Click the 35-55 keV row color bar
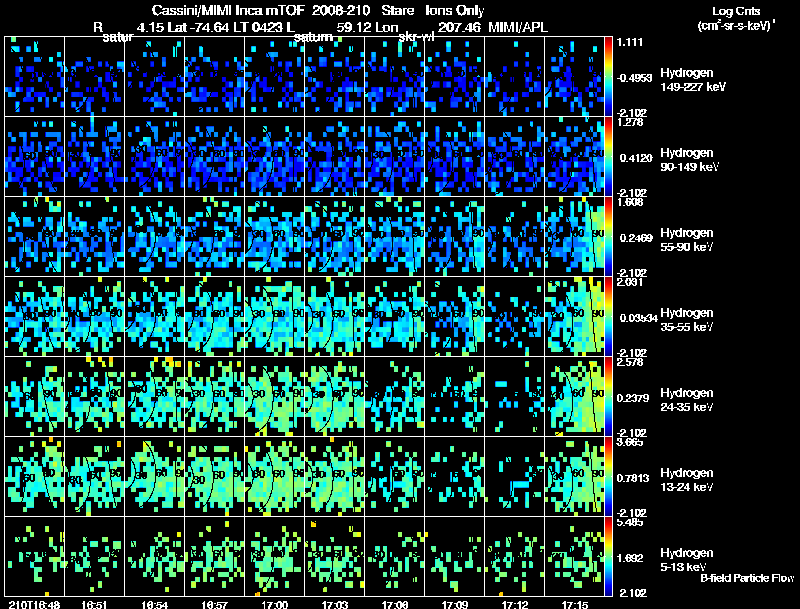Viewport: 800px width, 609px height. 608,316
